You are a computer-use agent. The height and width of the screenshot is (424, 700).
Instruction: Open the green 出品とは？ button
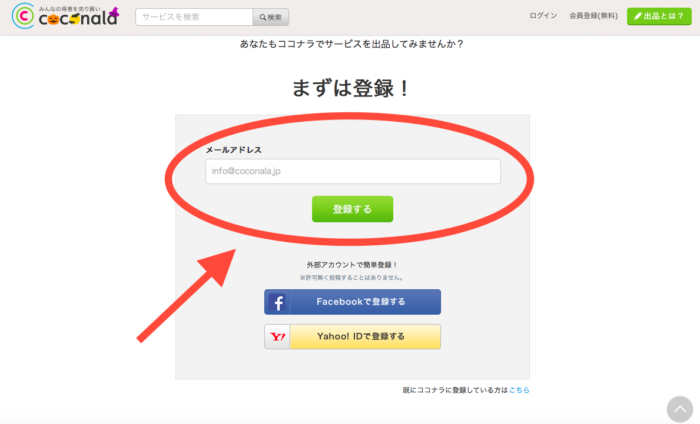click(x=659, y=16)
